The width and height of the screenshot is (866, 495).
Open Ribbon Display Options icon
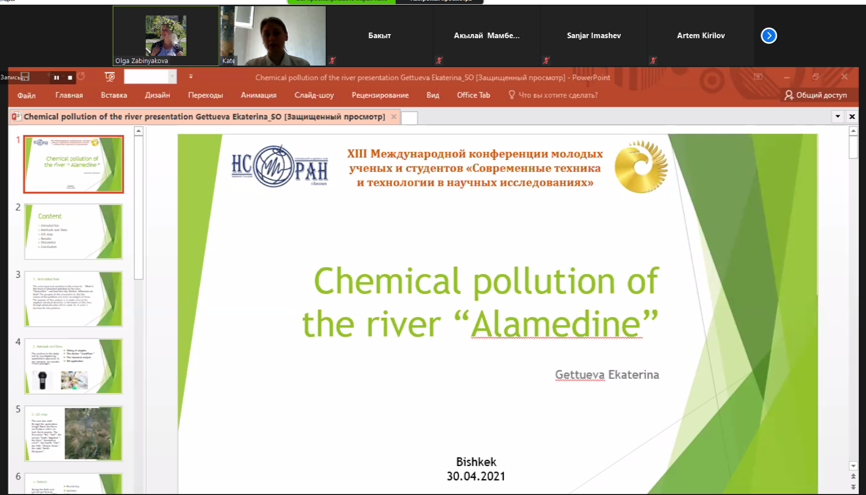coord(758,77)
